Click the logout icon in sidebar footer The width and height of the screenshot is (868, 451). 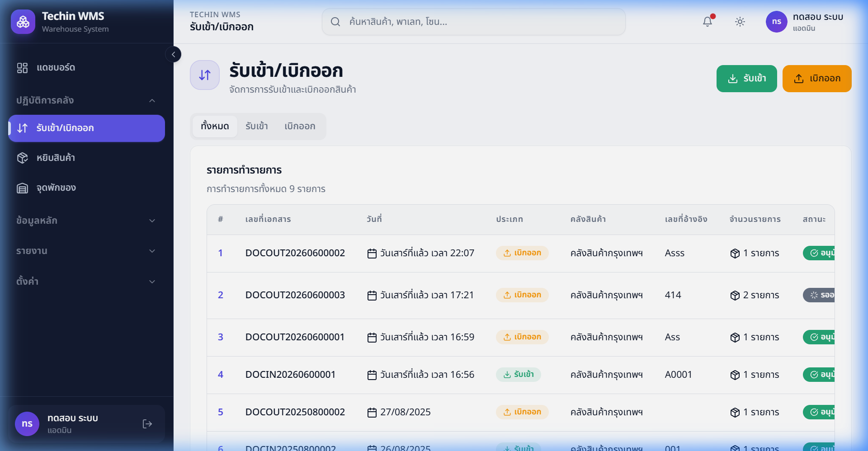click(147, 424)
